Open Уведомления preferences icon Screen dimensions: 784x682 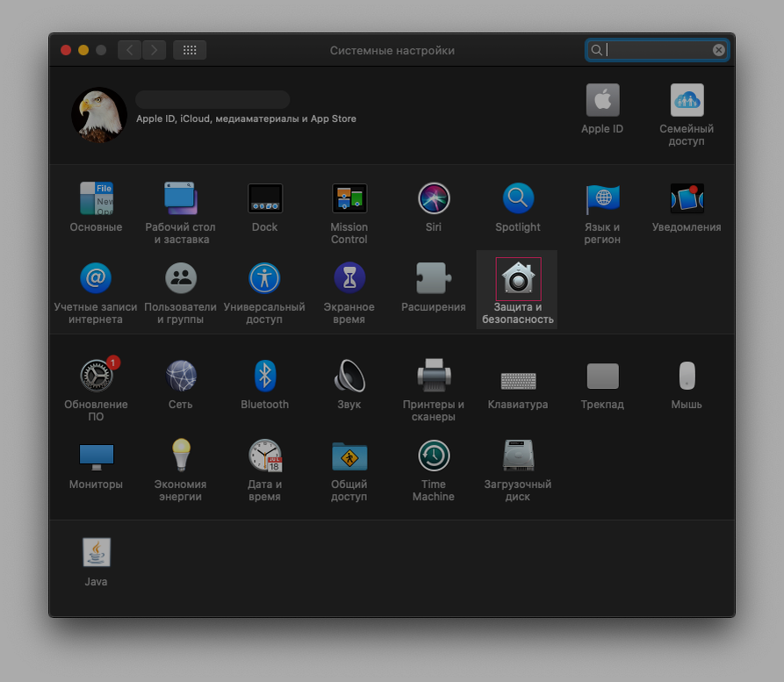pyautogui.click(x=687, y=198)
